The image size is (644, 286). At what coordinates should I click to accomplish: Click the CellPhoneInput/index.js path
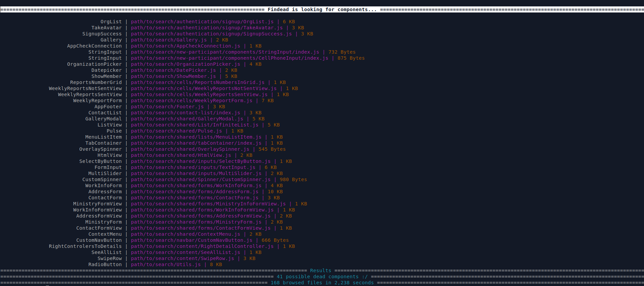pyautogui.click(x=230, y=58)
